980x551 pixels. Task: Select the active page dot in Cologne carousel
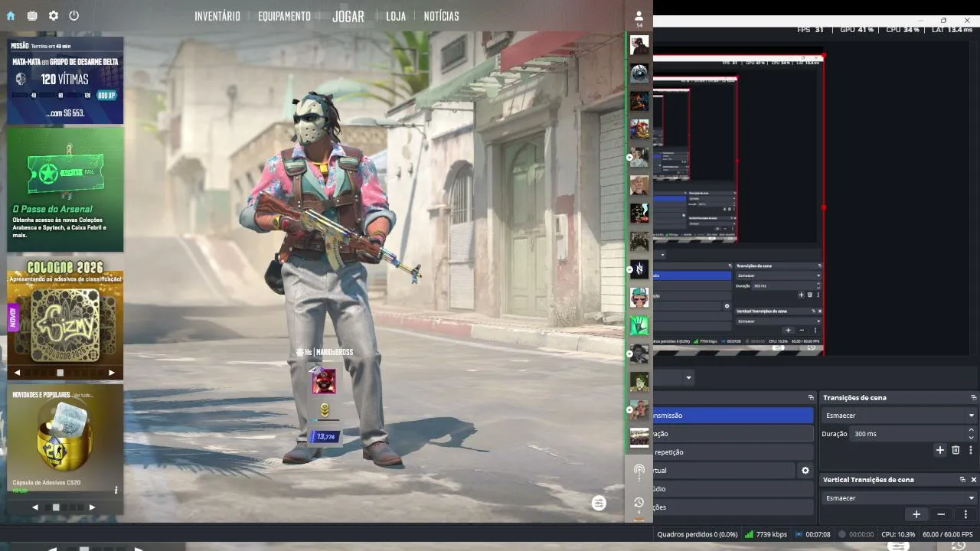(x=60, y=373)
